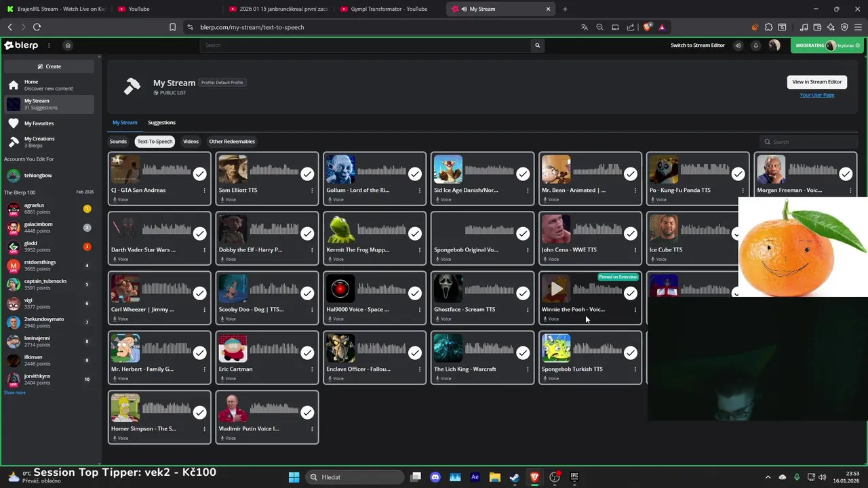This screenshot has height=488, width=868.
Task: Click the list search field on the right
Action: click(x=808, y=142)
